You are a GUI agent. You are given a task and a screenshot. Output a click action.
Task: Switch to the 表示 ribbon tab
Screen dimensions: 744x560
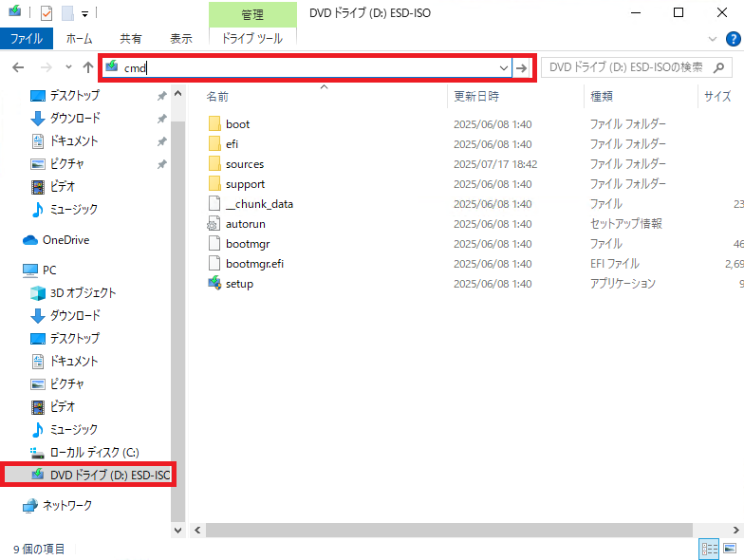pos(181,38)
